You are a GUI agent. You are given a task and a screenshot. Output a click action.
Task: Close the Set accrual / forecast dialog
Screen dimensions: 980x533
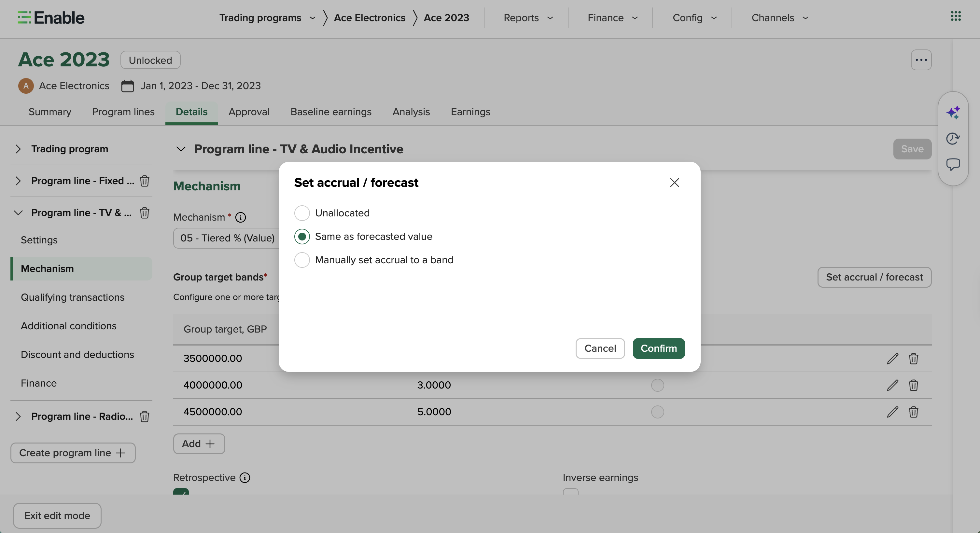674,183
